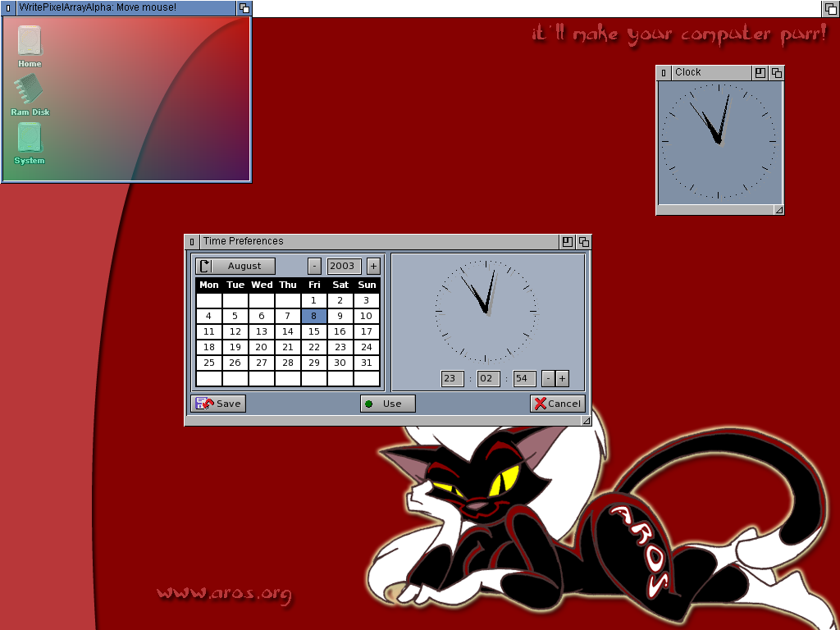Viewport: 840px width, 630px height.
Task: Click the Clock window zoom gadget
Action: (760, 73)
